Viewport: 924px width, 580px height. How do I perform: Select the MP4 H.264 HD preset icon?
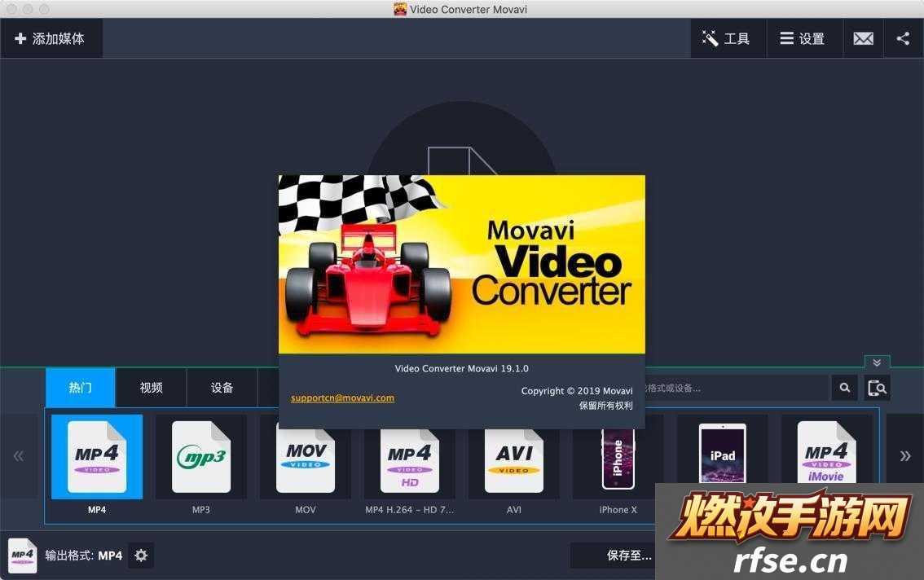pos(410,459)
